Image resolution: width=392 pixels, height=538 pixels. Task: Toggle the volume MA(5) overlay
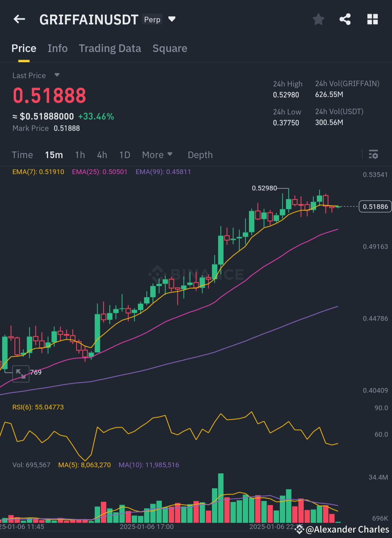point(84,465)
